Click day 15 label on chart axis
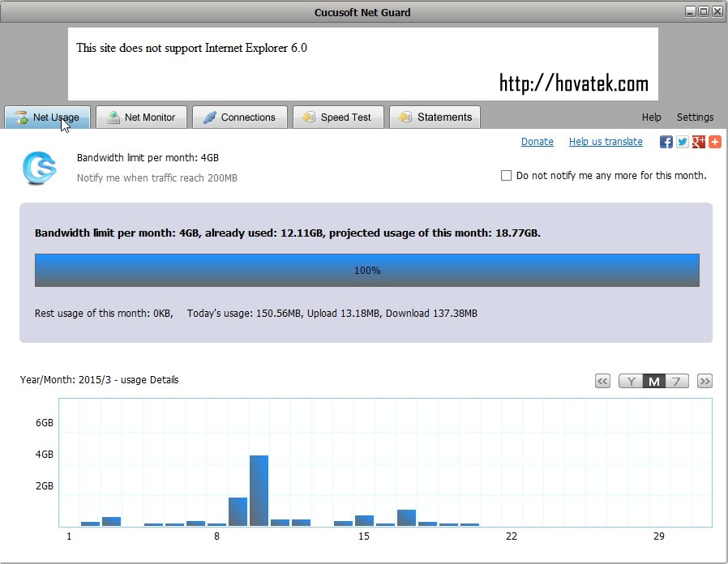Viewport: 728px width, 564px height. pyautogui.click(x=364, y=536)
